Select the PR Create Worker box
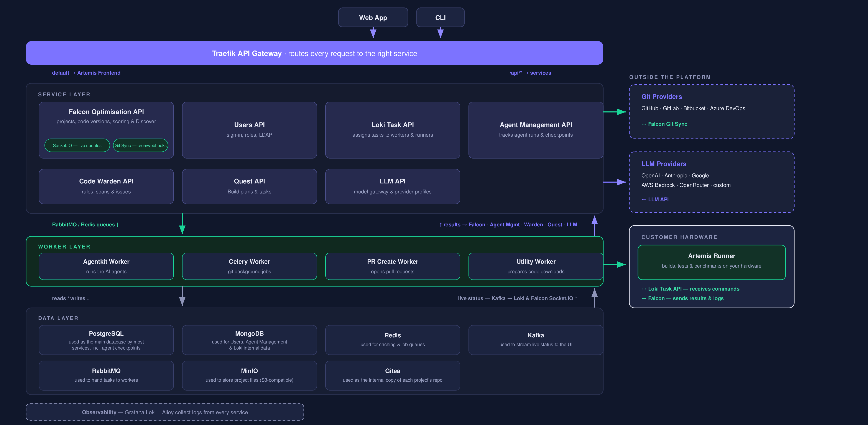The width and height of the screenshot is (868, 425). (393, 266)
